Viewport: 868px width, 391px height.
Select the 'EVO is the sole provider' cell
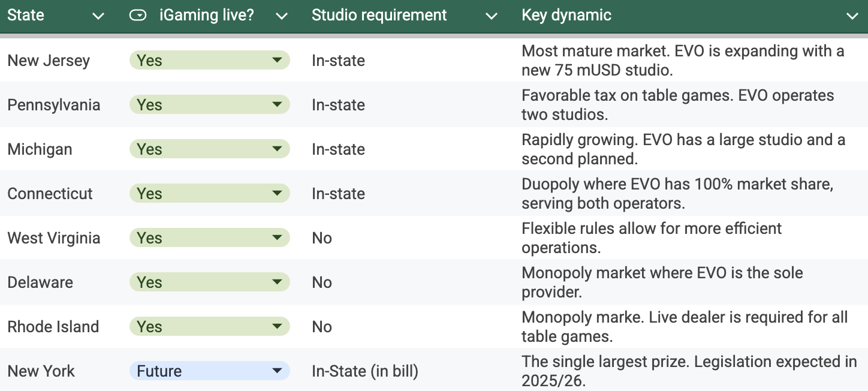pos(691,282)
